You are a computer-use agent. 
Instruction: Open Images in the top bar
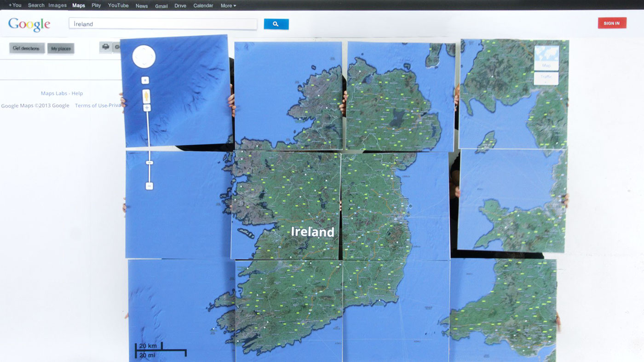(57, 6)
